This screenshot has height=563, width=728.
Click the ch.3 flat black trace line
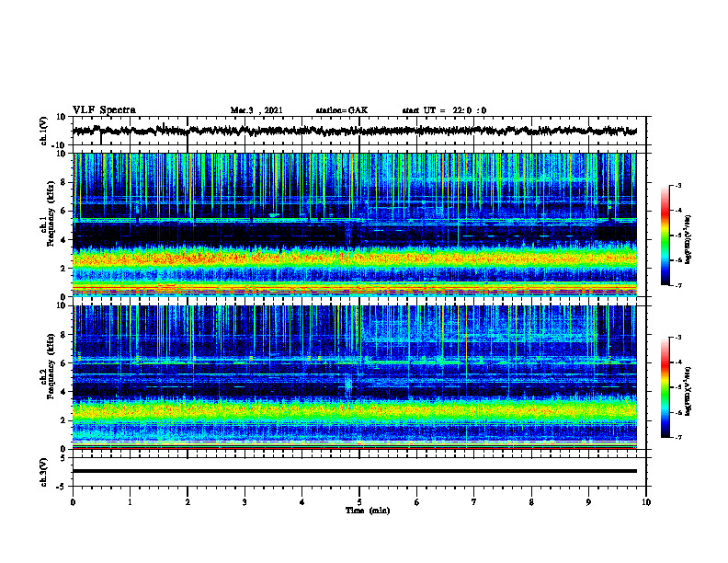[x=354, y=471]
